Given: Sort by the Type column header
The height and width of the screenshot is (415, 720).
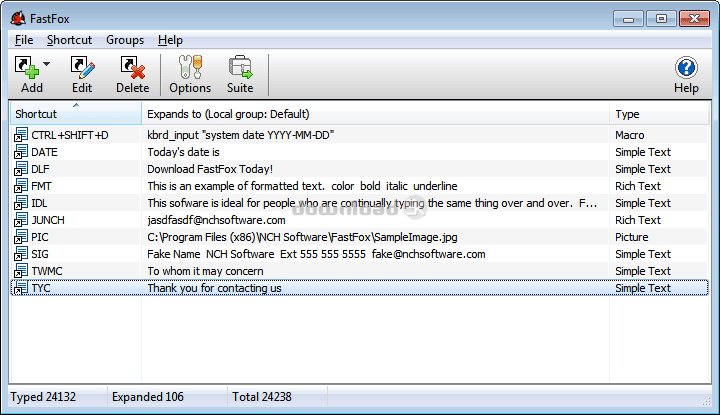Looking at the screenshot, I should point(660,114).
